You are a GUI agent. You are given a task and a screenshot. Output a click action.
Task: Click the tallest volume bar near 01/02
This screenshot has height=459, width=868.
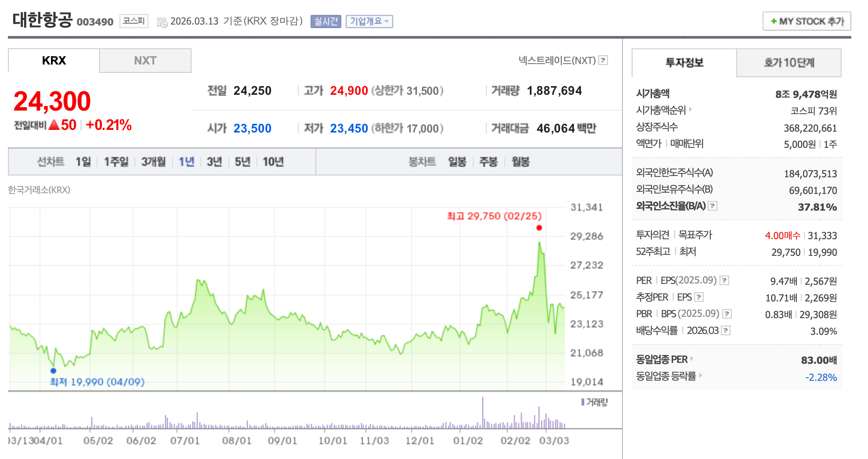coord(483,412)
